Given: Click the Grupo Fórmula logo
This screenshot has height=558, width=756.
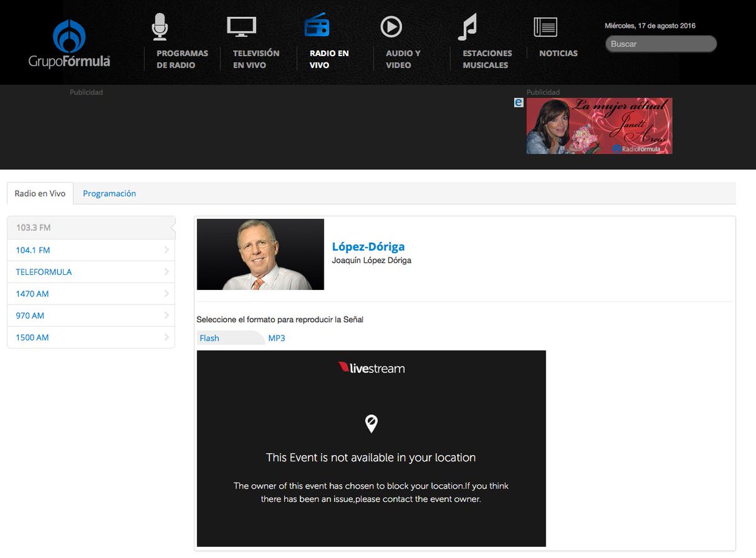Looking at the screenshot, I should coord(69,44).
